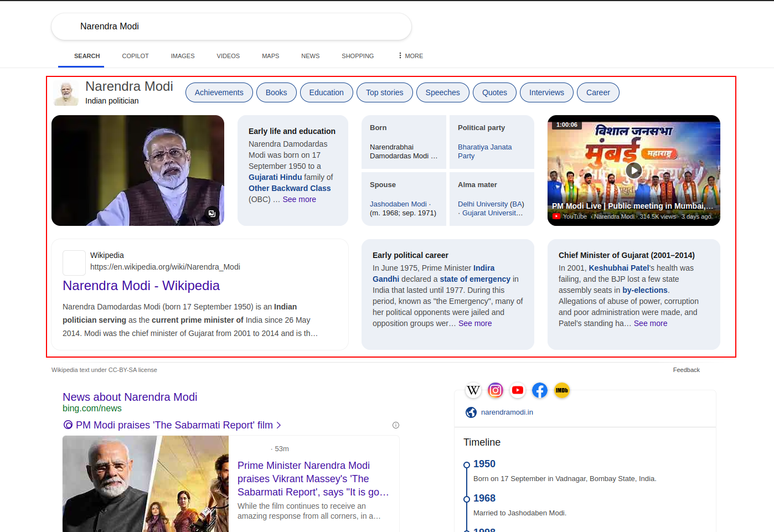Follow the Gujarati Hindu link
Viewport: 774px width, 532px height.
pos(275,177)
